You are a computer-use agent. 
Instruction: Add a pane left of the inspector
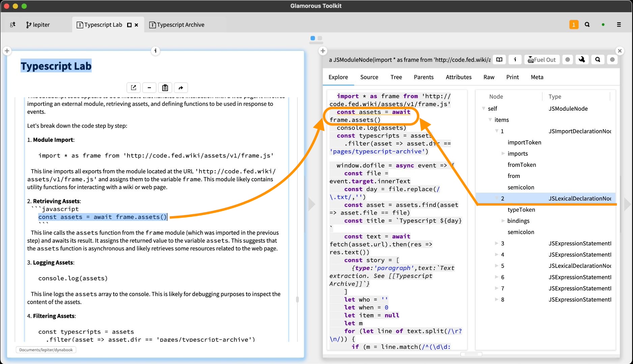(323, 51)
